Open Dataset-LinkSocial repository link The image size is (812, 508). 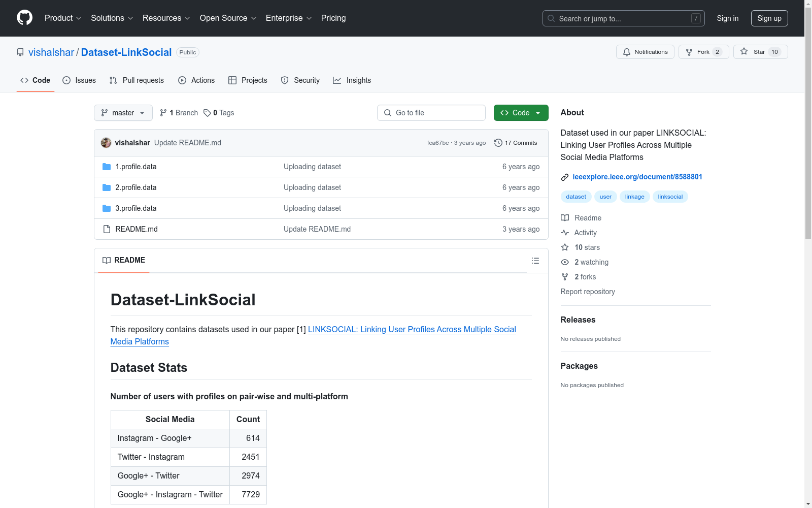click(126, 52)
